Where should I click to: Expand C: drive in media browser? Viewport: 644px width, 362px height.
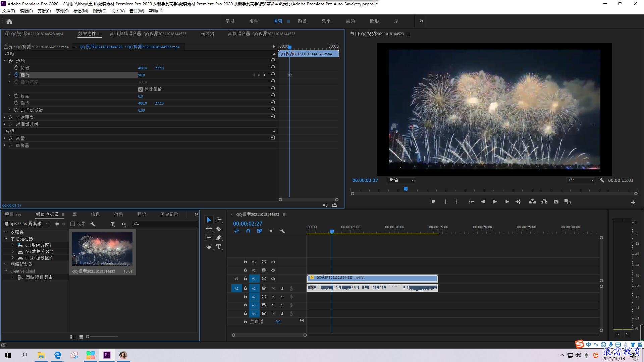[x=13, y=245]
